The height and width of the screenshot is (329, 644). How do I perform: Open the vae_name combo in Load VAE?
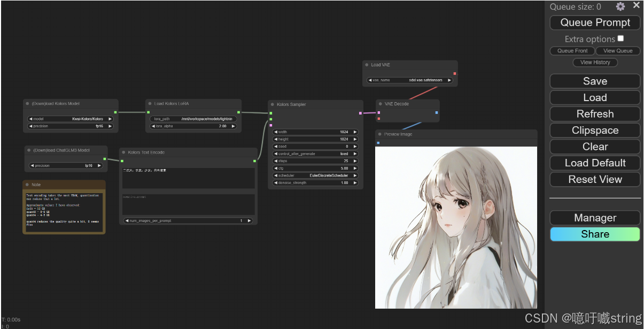[410, 80]
